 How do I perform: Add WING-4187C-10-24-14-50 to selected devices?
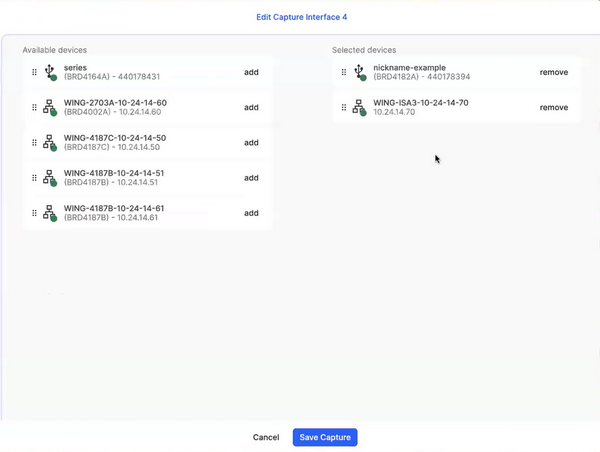click(251, 143)
